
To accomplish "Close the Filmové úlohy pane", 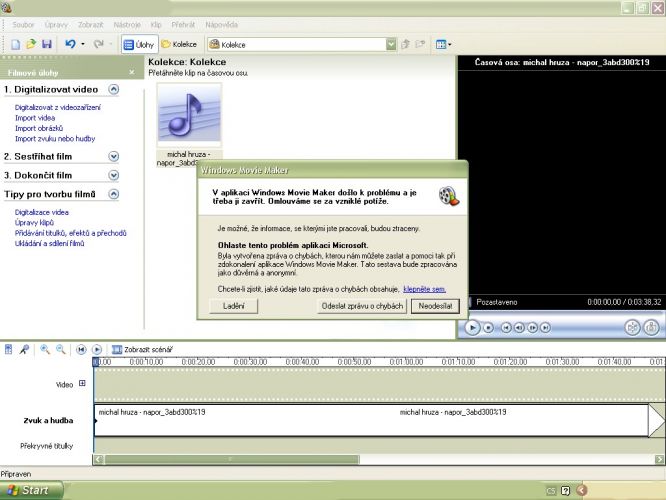I will [x=132, y=72].
